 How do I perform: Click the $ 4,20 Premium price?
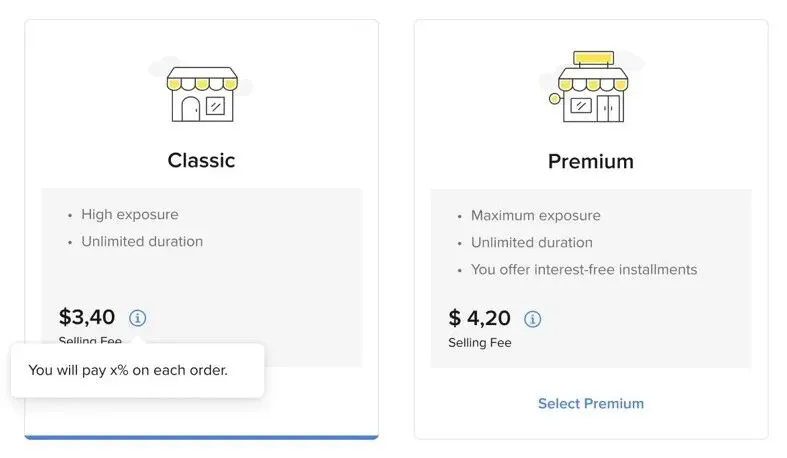[x=479, y=318]
